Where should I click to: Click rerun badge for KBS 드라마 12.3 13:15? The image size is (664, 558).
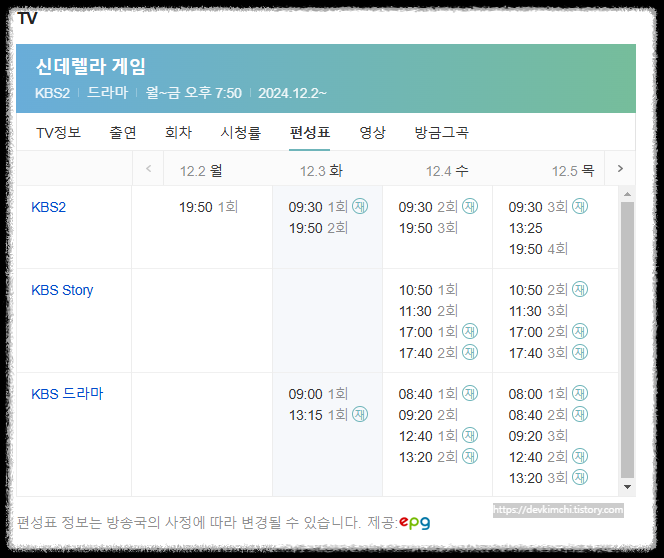coord(360,414)
